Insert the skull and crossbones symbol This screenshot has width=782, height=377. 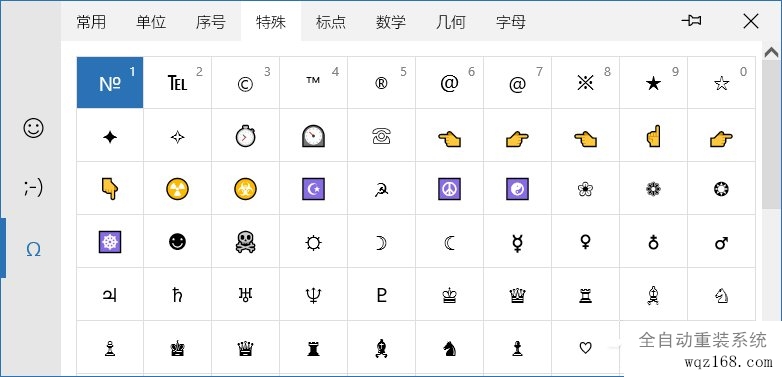245,242
